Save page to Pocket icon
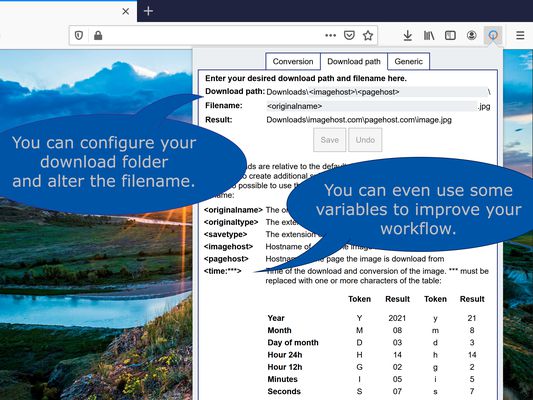Screen dimensions: 533x400 (349, 35)
